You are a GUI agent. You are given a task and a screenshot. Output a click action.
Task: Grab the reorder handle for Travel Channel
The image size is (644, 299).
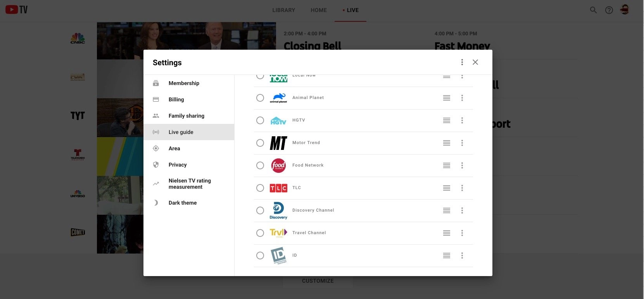[x=447, y=233]
